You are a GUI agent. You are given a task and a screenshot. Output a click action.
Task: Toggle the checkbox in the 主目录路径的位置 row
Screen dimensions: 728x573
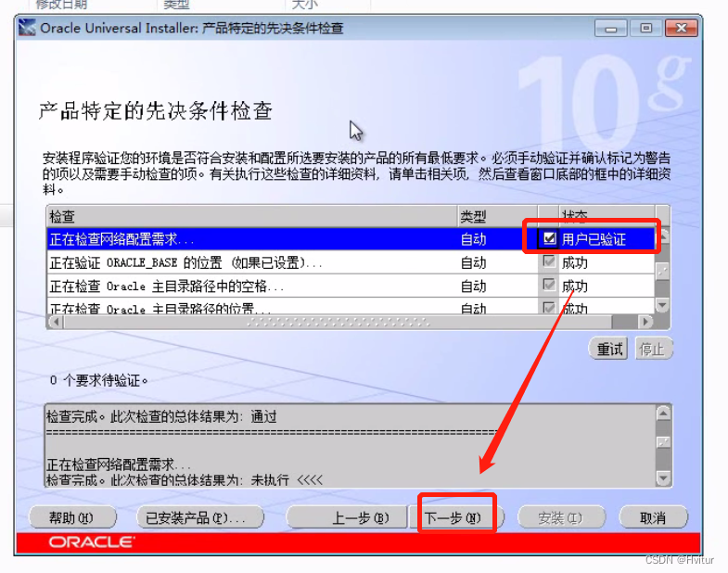[x=549, y=308]
